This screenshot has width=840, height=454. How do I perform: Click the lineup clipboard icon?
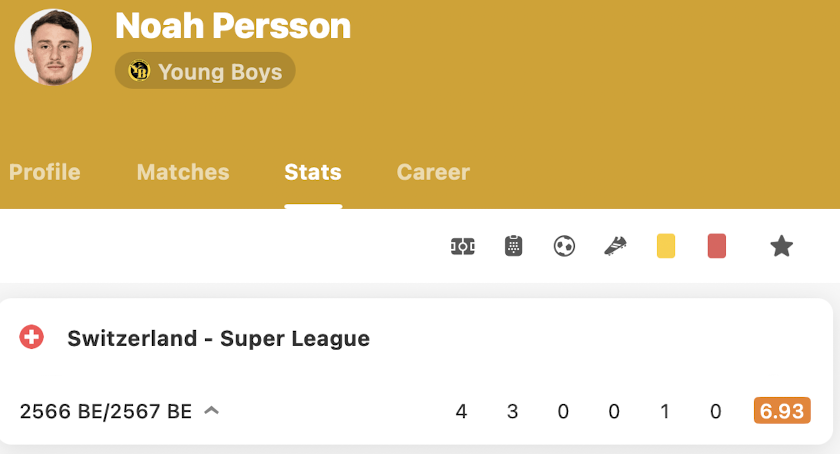click(513, 247)
